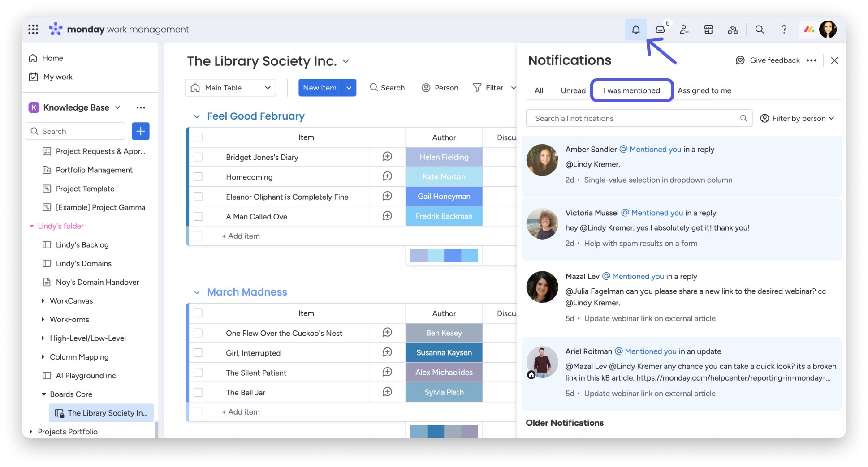Check the Homecoming row checkbox

[198, 177]
